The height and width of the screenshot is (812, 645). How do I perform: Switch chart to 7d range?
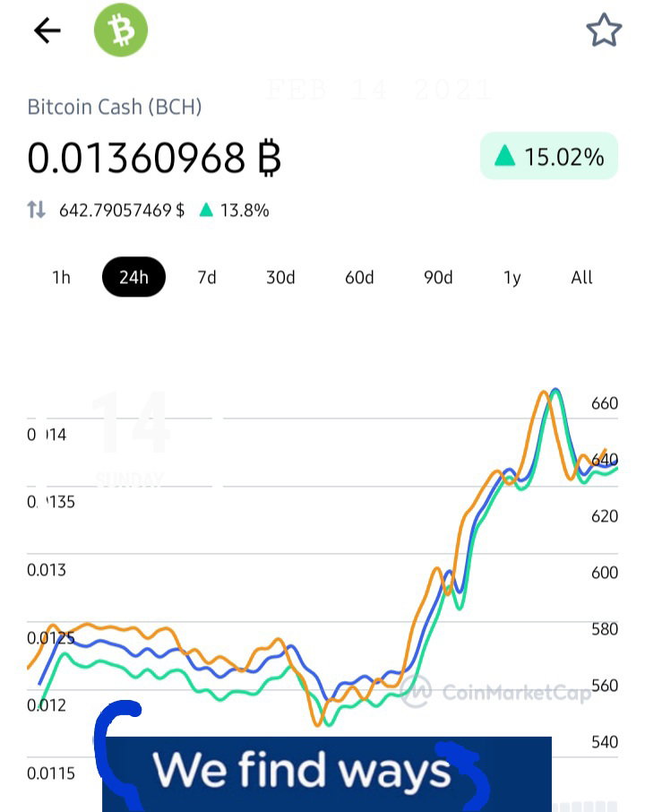tap(207, 278)
